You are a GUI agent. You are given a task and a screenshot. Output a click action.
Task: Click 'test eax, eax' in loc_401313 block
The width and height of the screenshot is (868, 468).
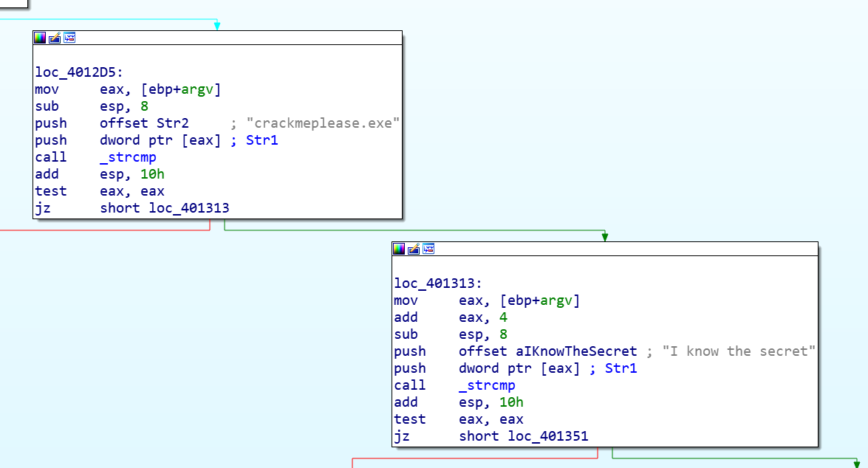pyautogui.click(x=458, y=419)
